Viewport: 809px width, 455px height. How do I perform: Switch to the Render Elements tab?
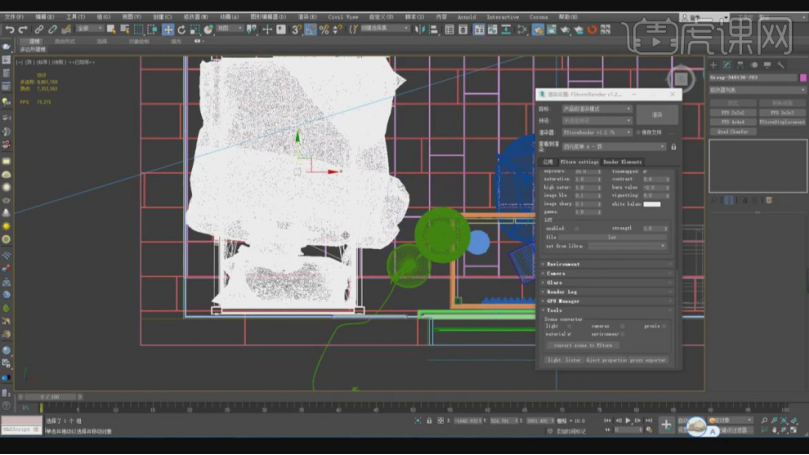(622, 162)
